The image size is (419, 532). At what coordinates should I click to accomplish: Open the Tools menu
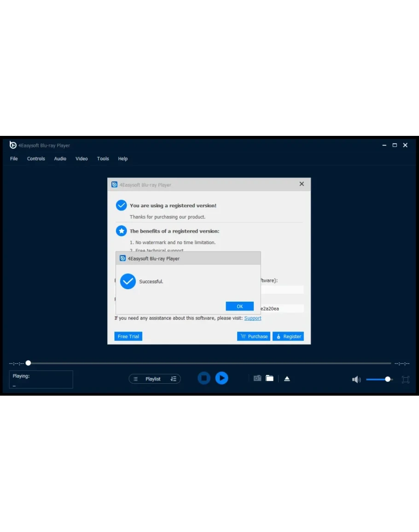tap(103, 158)
